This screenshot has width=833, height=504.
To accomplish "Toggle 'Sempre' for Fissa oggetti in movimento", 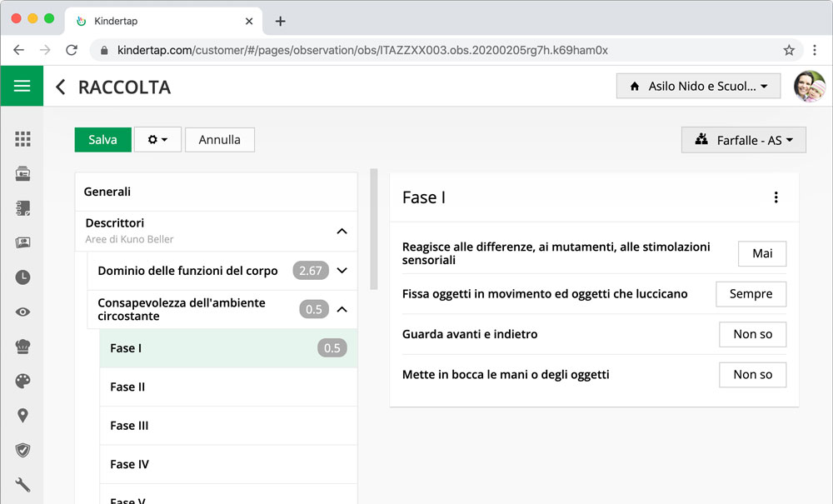I will 751,294.
